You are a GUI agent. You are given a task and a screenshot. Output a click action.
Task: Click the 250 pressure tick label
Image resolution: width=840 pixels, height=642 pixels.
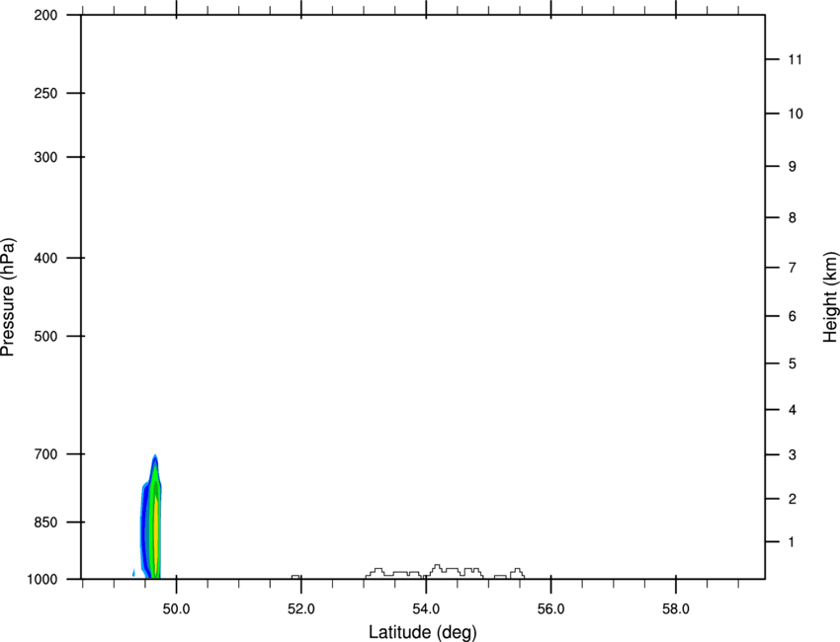coord(45,93)
